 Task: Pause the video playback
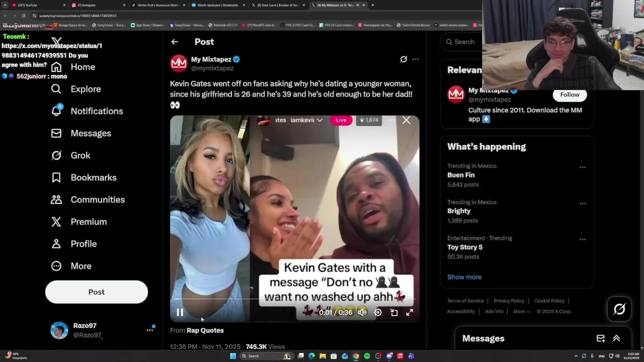pos(180,312)
